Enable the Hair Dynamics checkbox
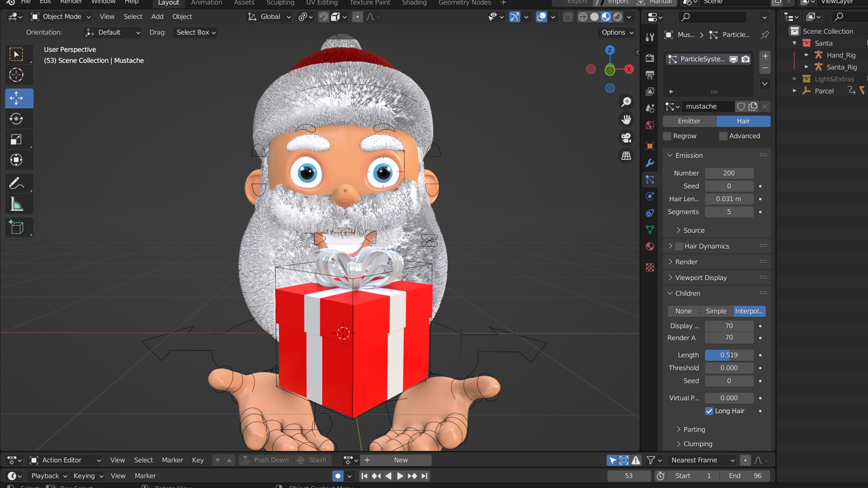 click(x=679, y=246)
